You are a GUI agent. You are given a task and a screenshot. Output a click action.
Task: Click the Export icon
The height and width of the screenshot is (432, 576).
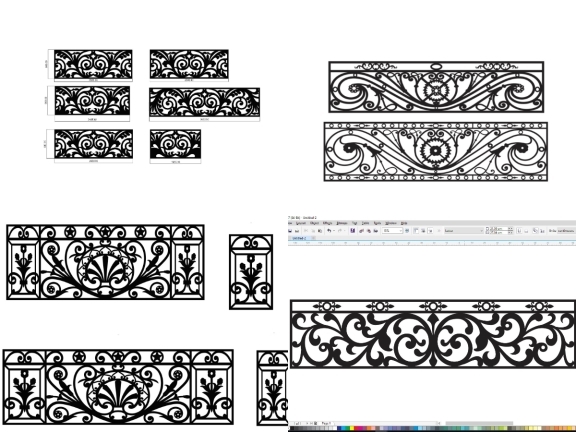pos(369,231)
